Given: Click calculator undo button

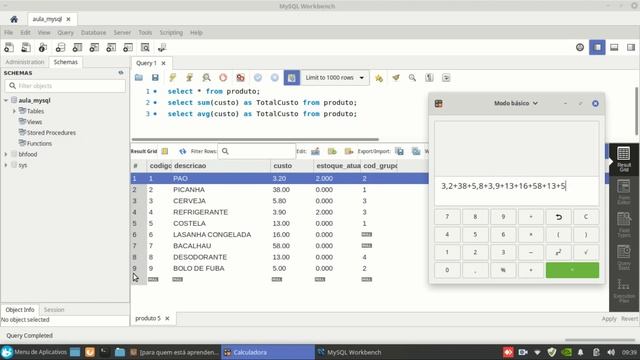Looking at the screenshot, I should coord(558,217).
